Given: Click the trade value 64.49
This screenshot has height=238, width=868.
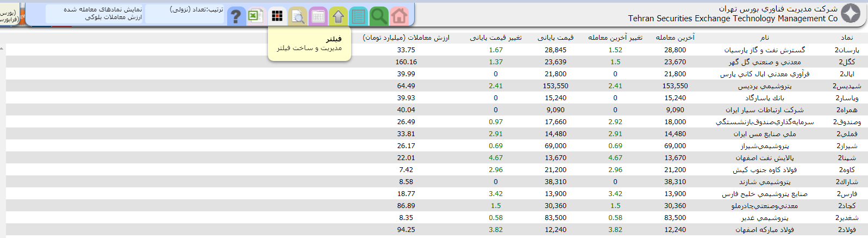Looking at the screenshot, I should point(406,86).
